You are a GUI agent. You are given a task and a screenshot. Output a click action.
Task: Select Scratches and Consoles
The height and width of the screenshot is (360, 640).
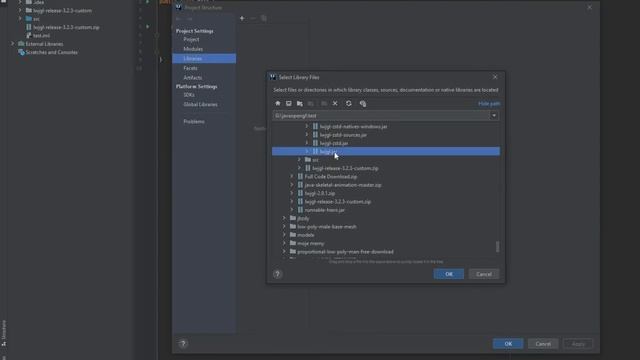click(51, 52)
